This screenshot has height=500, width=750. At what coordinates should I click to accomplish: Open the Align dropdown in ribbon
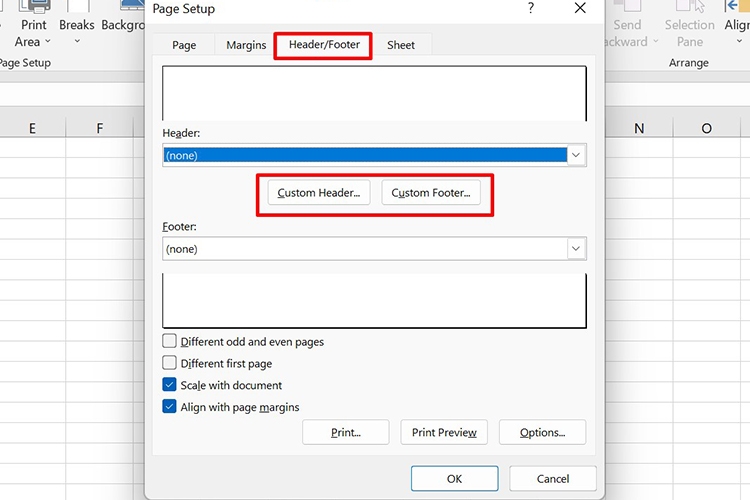(737, 26)
